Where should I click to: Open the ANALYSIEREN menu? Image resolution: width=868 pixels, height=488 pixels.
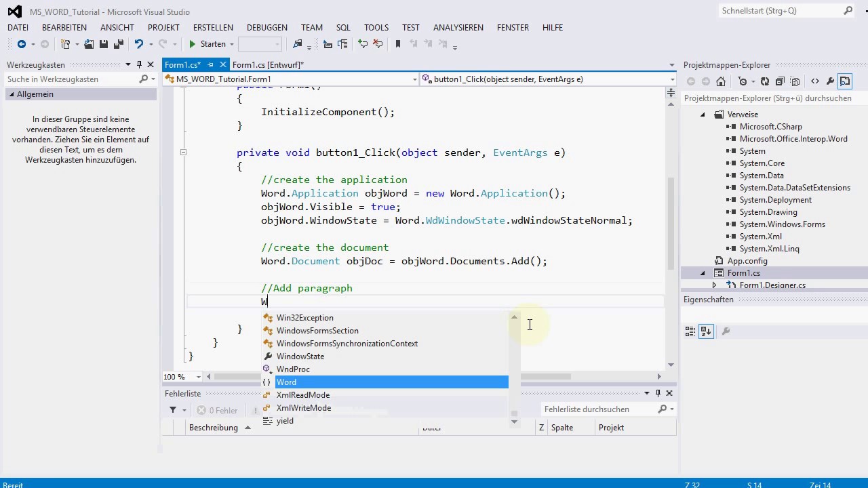pos(458,28)
